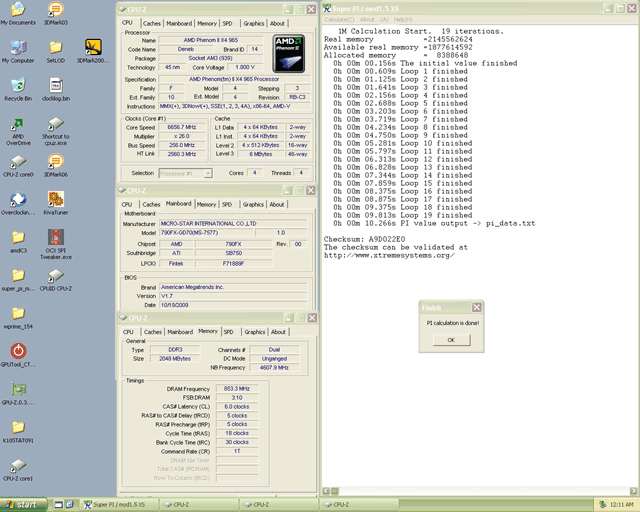Open the Help(H) menu in Super PI

pyautogui.click(x=402, y=19)
